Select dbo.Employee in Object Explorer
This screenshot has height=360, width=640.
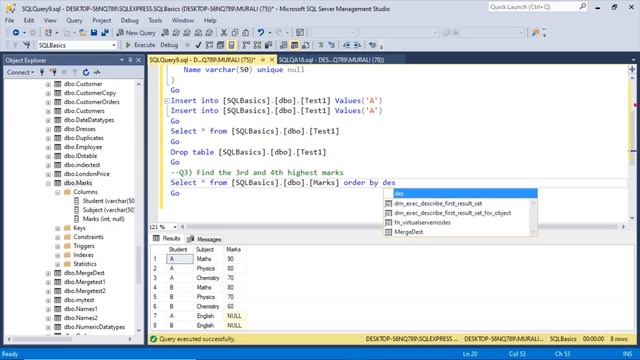click(x=83, y=147)
